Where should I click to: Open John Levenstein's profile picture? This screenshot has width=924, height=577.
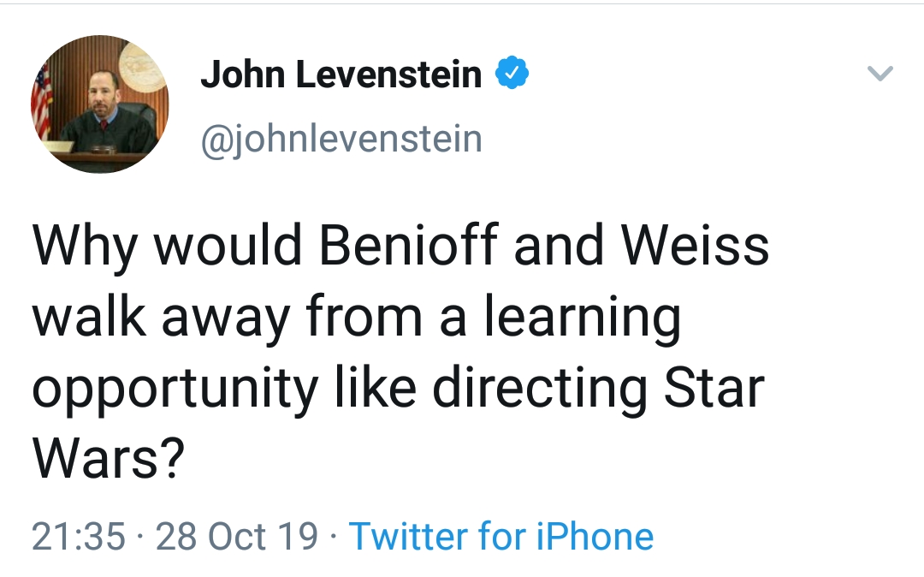pyautogui.click(x=99, y=104)
